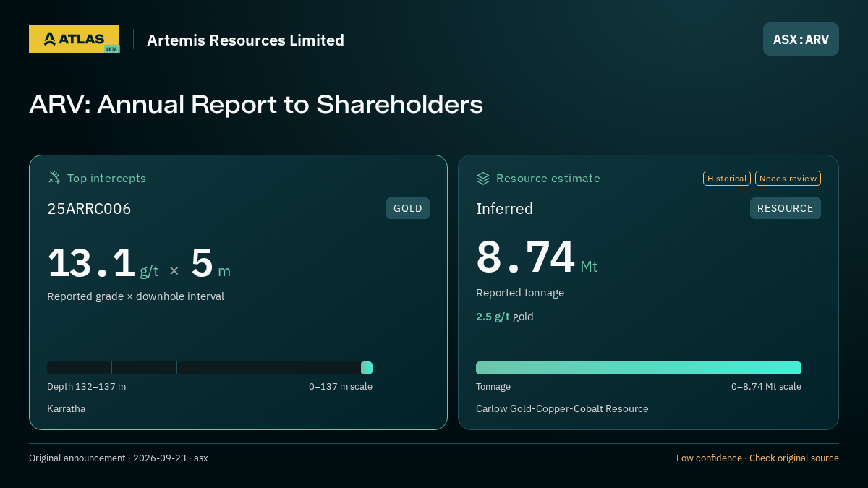Viewport: 868px width, 488px height.
Task: Click the layers icon beside Resource estimate
Action: point(483,178)
